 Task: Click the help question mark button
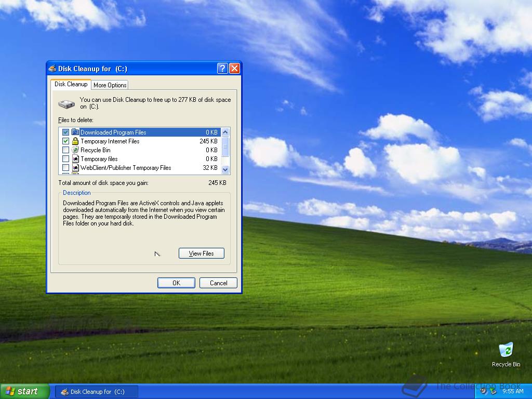pos(222,69)
